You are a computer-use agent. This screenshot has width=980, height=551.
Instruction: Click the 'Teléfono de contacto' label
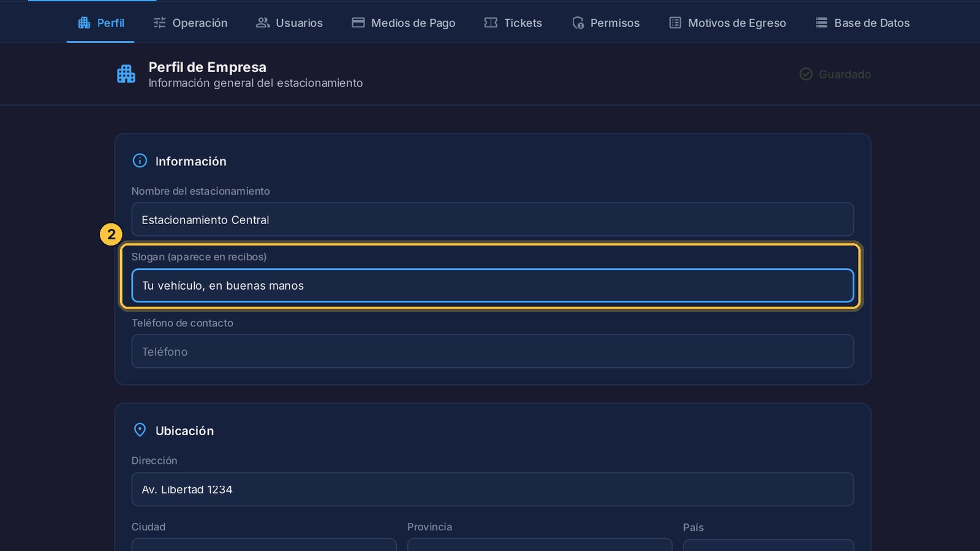point(183,323)
